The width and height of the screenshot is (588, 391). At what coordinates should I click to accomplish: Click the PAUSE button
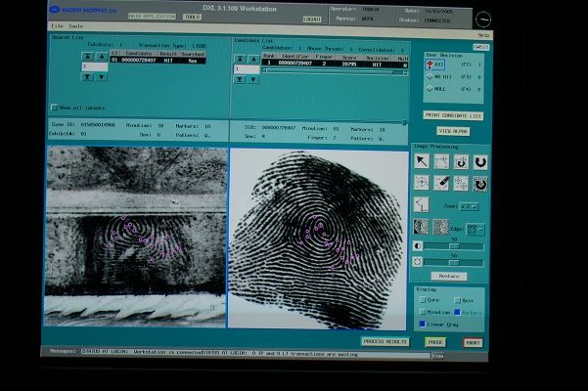(435, 342)
